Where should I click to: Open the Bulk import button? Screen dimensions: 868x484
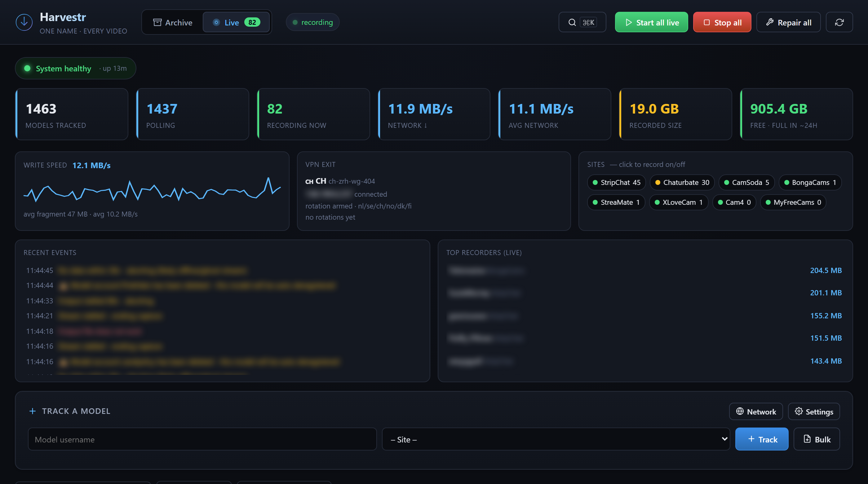coord(817,439)
